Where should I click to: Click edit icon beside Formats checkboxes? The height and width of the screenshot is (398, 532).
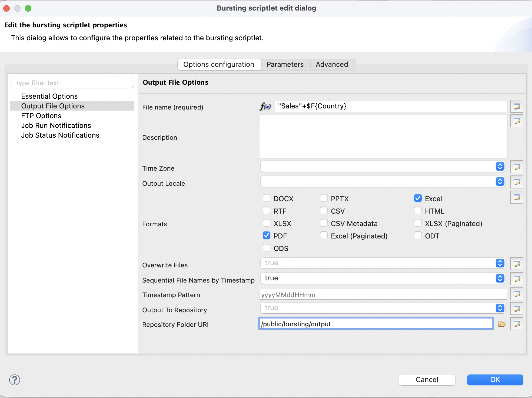click(517, 197)
